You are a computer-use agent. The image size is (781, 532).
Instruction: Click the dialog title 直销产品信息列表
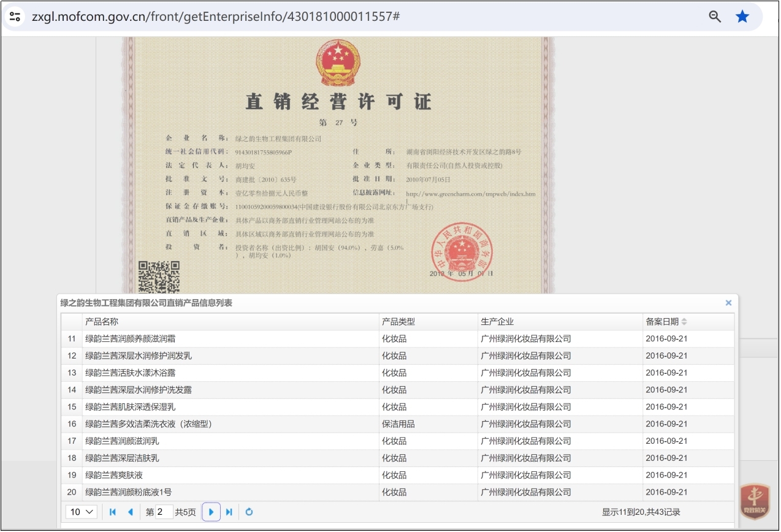[146, 303]
